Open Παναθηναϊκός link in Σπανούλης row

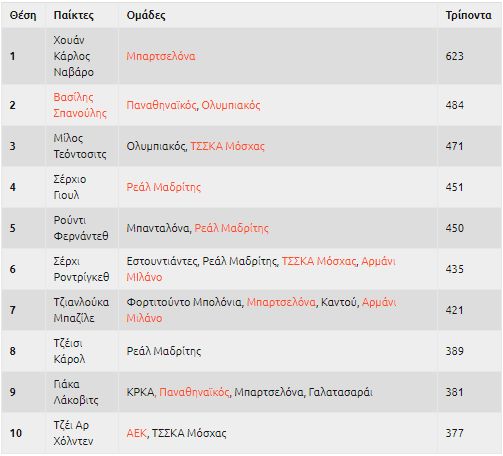161,105
